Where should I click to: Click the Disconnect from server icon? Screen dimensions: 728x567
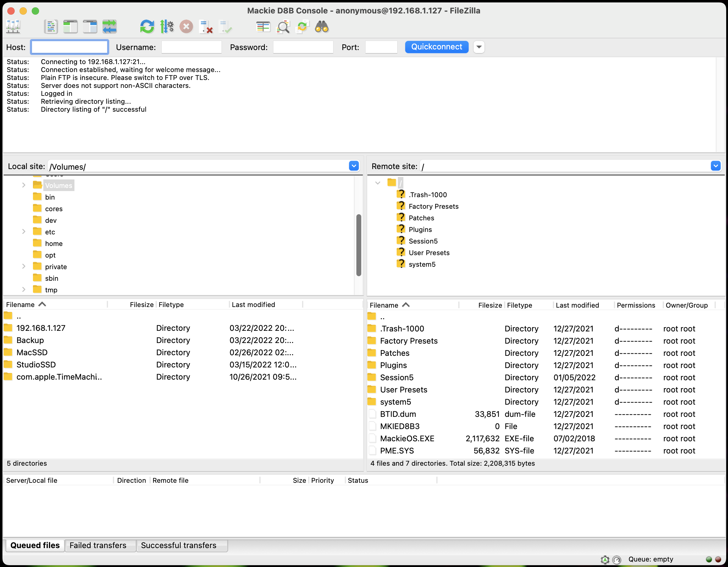[187, 27]
